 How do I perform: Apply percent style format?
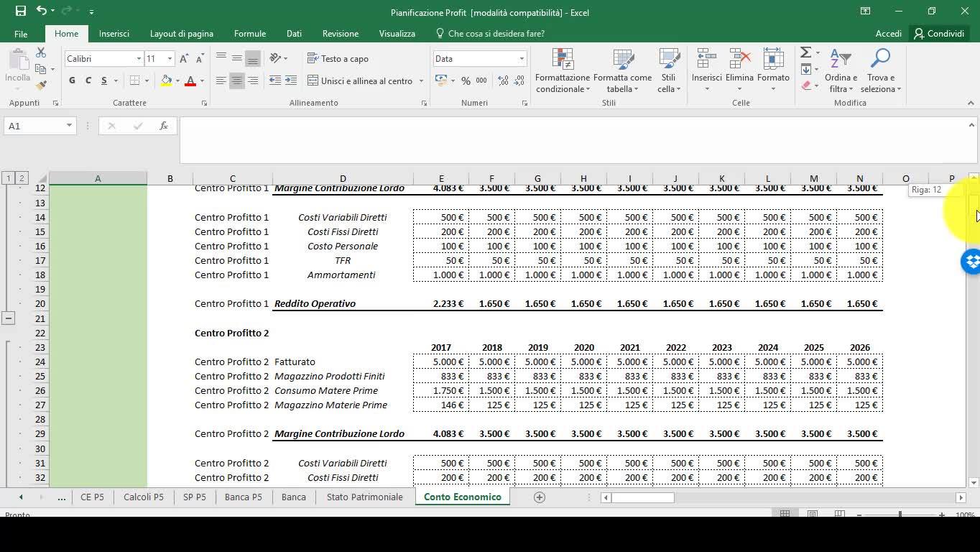coord(466,80)
